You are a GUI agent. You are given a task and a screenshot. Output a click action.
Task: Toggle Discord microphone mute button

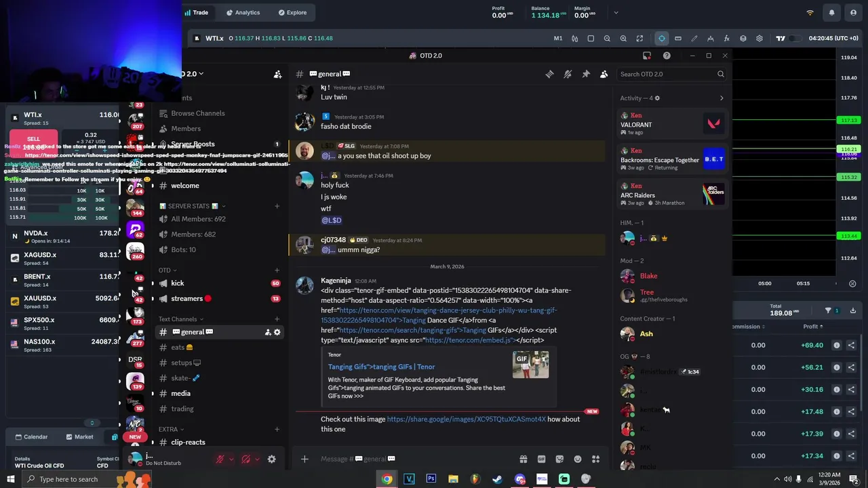[x=220, y=459]
